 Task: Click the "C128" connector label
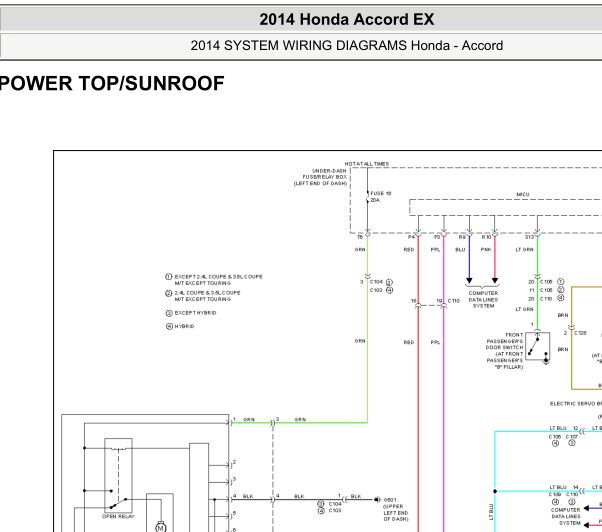(580, 333)
